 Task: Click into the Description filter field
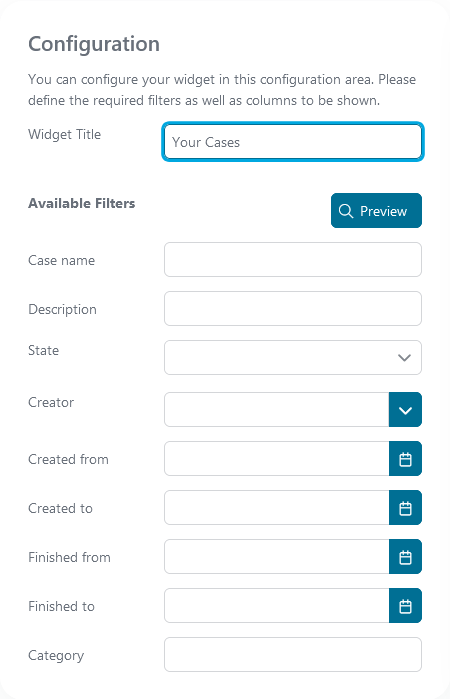click(x=293, y=308)
